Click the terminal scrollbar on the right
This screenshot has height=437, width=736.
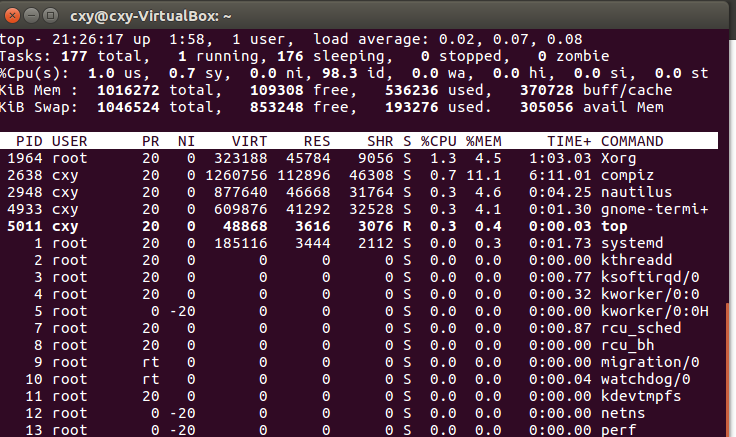pyautogui.click(x=728, y=371)
